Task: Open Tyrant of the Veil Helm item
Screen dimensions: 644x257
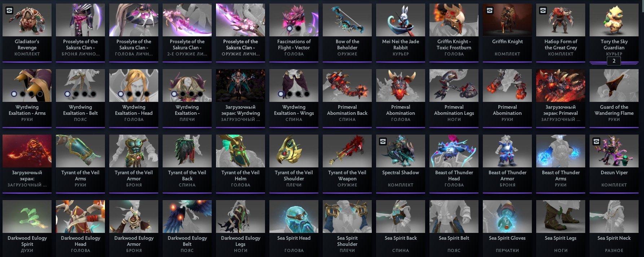Action: tap(241, 163)
